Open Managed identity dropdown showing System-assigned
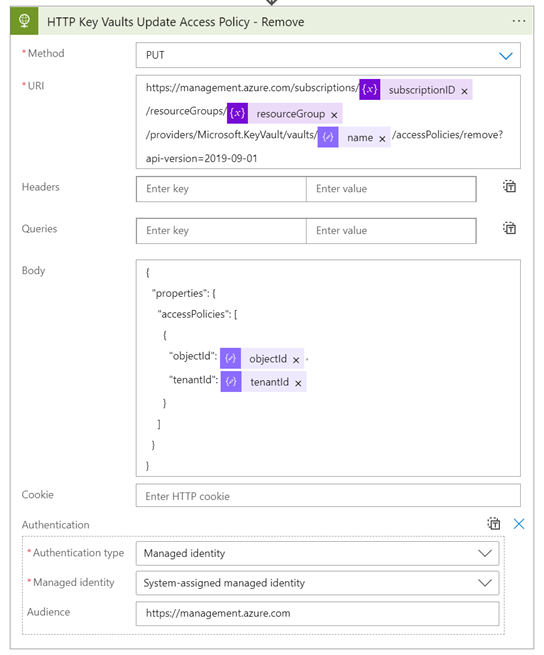 [x=318, y=583]
